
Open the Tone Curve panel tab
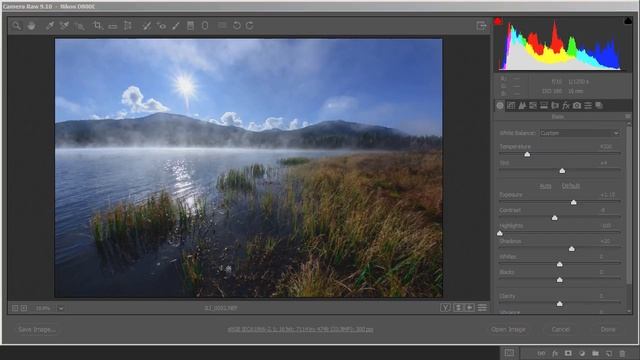pyautogui.click(x=511, y=106)
